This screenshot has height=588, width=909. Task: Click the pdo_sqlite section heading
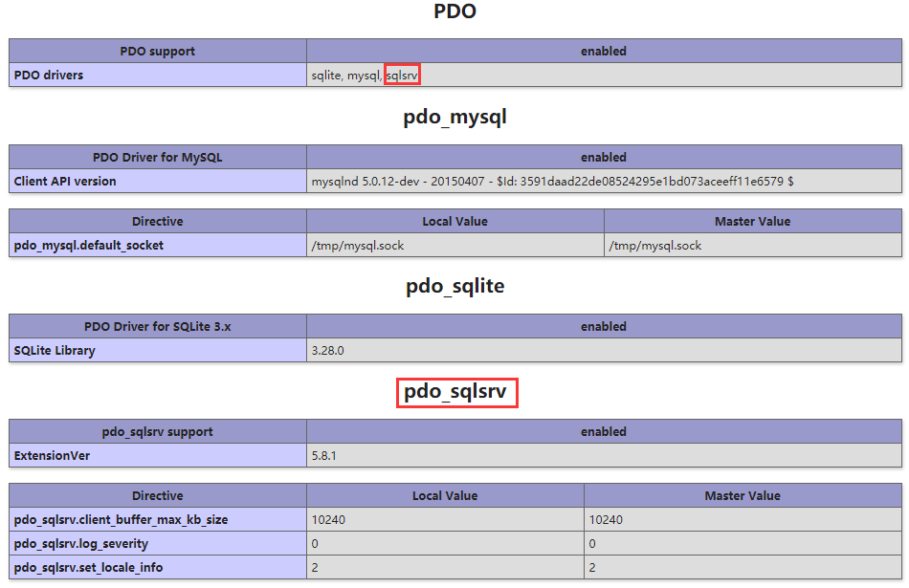(454, 286)
